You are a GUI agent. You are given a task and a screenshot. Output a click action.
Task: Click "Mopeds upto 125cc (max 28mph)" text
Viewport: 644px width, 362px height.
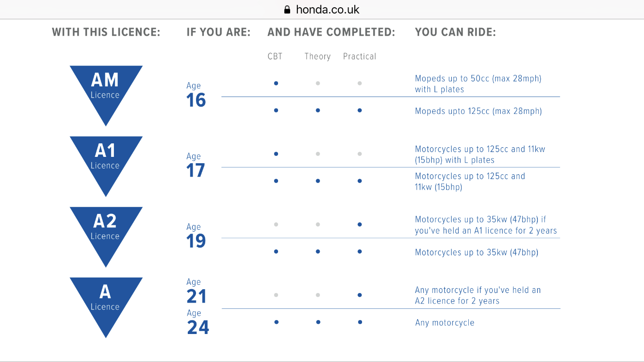pyautogui.click(x=478, y=111)
